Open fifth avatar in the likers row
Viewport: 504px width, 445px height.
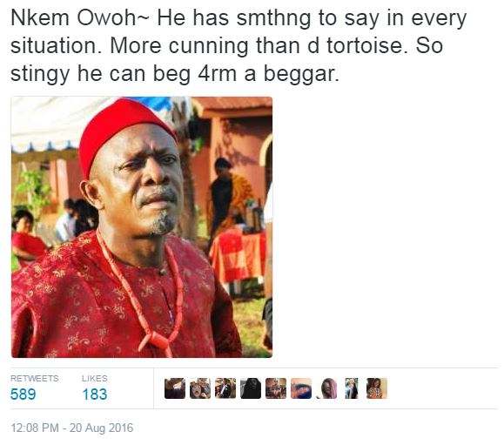click(x=276, y=388)
